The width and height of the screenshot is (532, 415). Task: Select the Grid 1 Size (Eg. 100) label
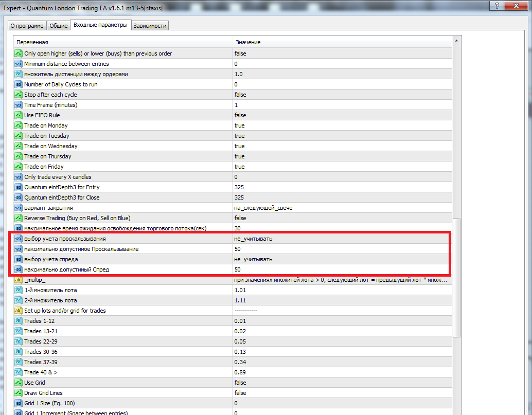pos(49,403)
